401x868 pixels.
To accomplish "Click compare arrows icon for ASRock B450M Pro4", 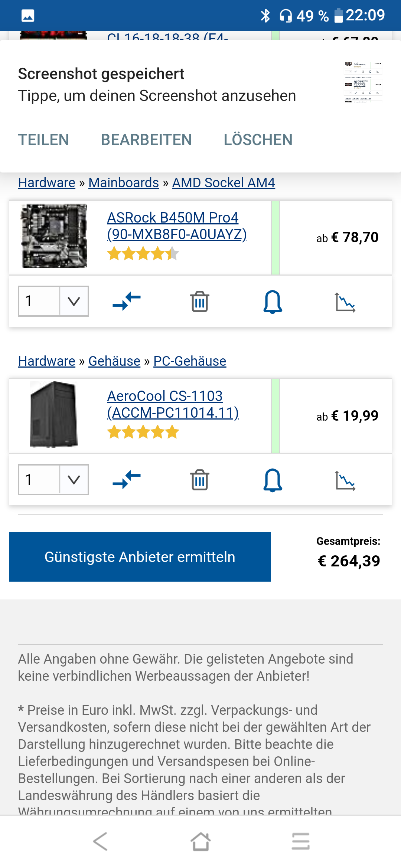I will click(127, 301).
